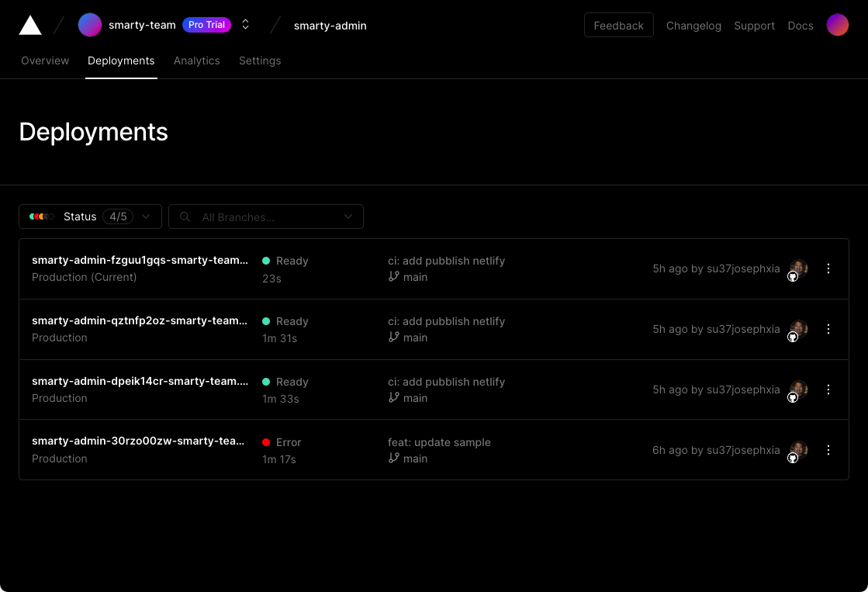Click the Vercel triangle logo
This screenshot has height=592, width=868.
30,26
